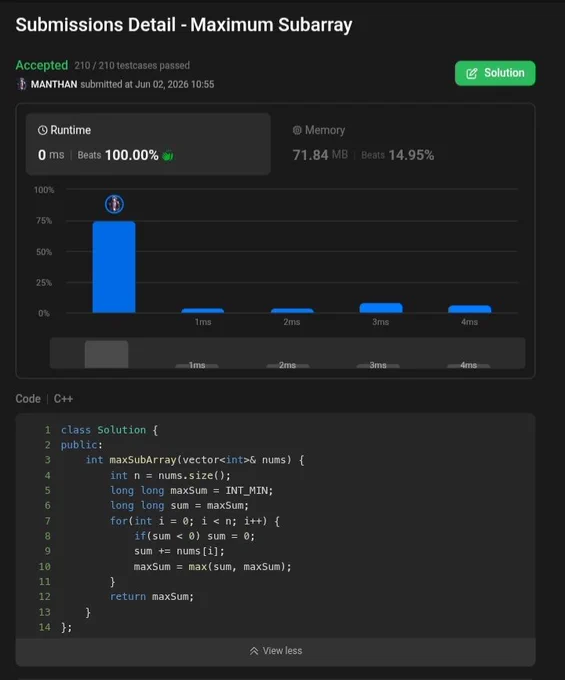Click the 50% y-axis label
Image resolution: width=565 pixels, height=680 pixels.
[44, 252]
